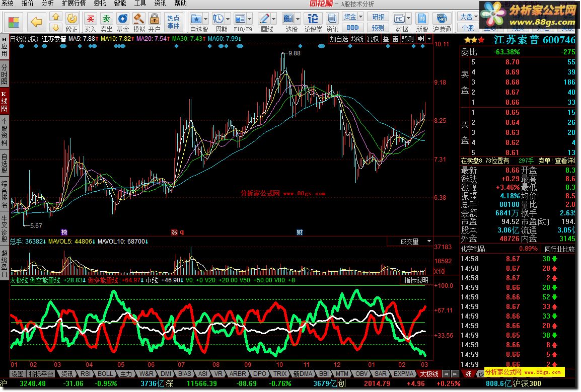
Task: Select the RSI indicator tab
Action: coord(86,374)
